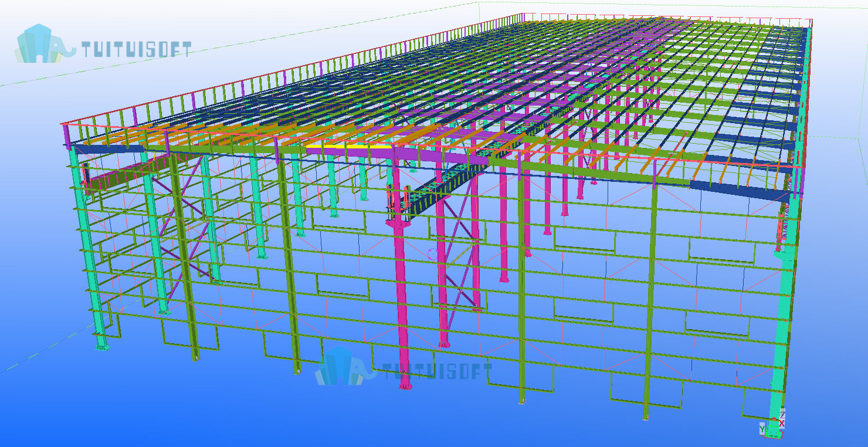Click the green Y axis label

pyautogui.click(x=762, y=429)
